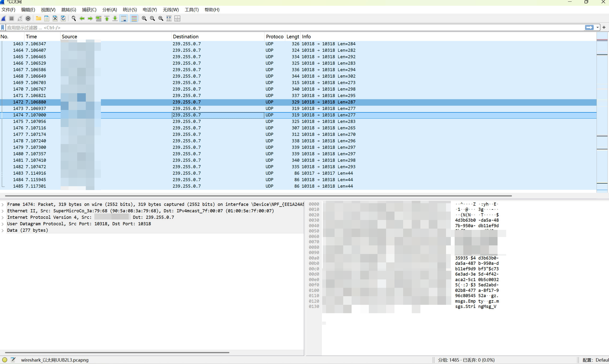Open the 统计(S) menu
Viewport: 609px width, 364px height.
[130, 10]
